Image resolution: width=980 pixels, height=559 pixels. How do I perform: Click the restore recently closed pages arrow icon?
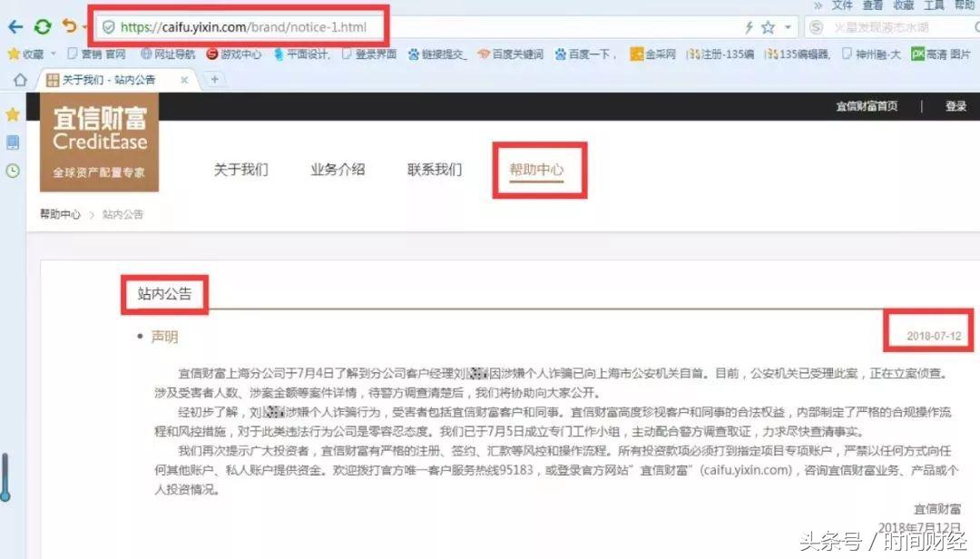coord(67,26)
